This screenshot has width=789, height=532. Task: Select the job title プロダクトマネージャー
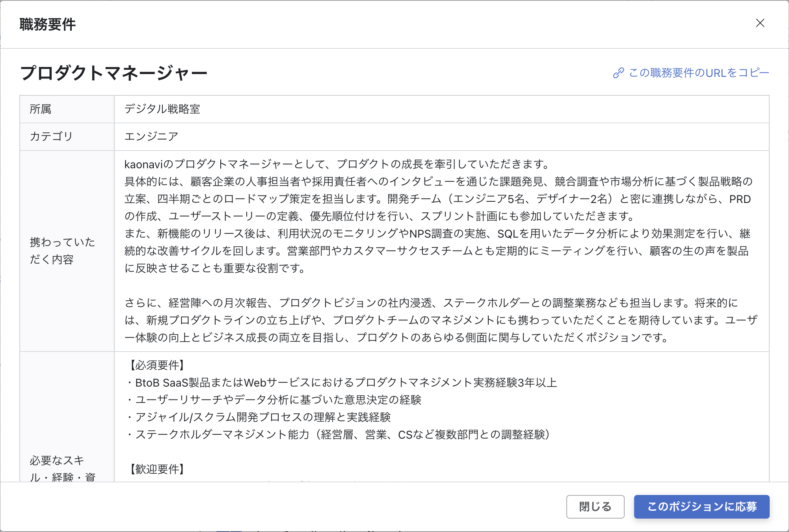pyautogui.click(x=114, y=72)
